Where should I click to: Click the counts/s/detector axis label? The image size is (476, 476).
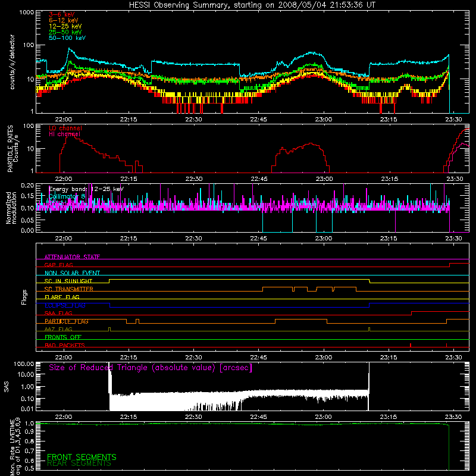tap(12, 62)
